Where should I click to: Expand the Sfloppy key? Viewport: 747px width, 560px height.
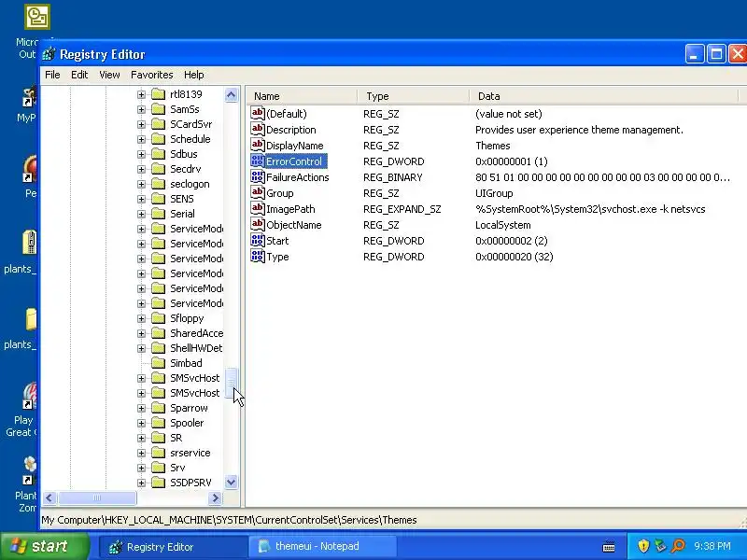pyautogui.click(x=141, y=318)
